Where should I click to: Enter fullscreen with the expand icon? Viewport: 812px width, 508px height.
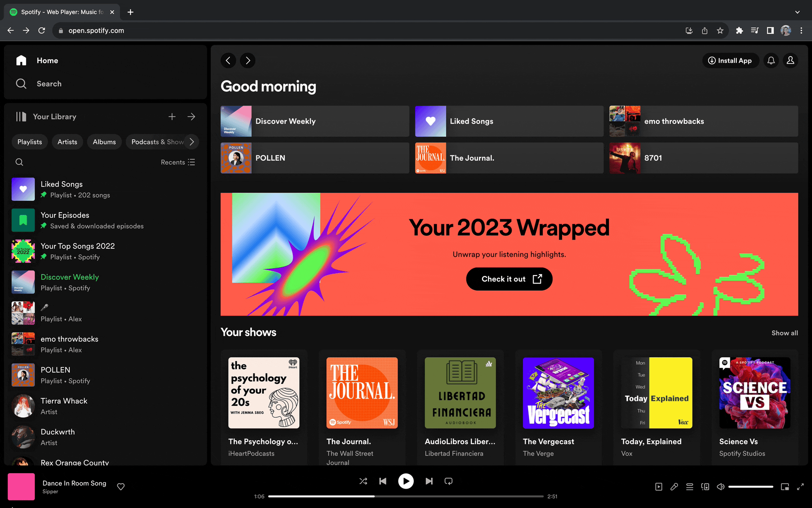[x=800, y=487]
